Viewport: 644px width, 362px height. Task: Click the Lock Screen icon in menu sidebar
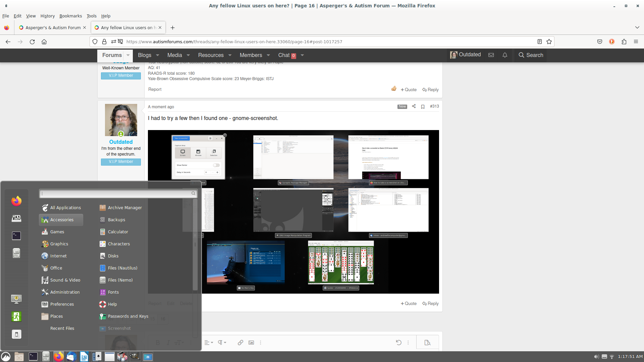point(16,299)
